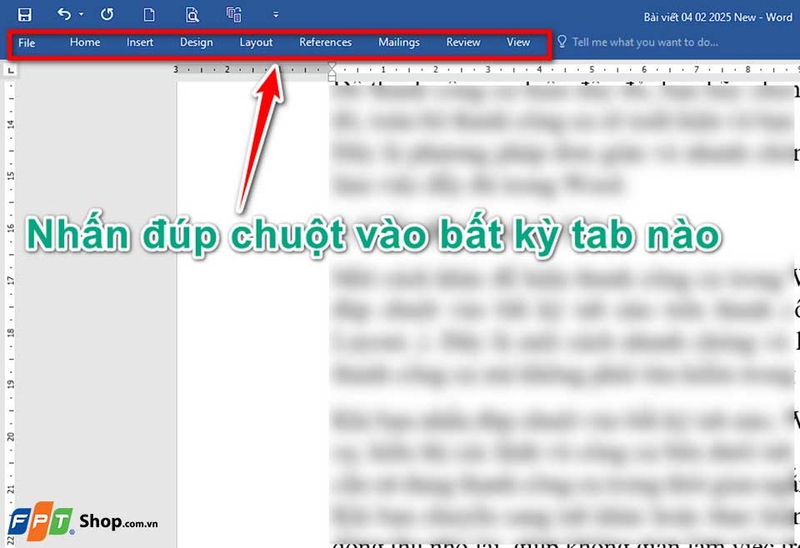Click the lightbulb Tell Me icon

pyautogui.click(x=562, y=42)
